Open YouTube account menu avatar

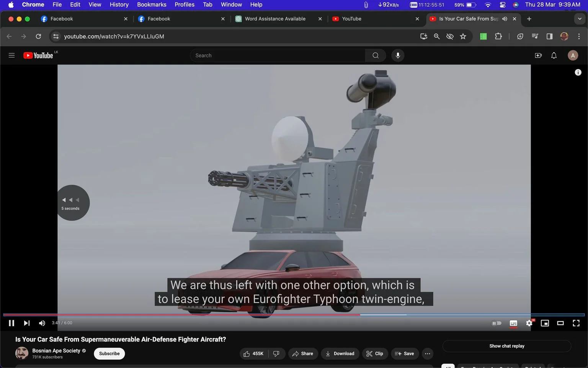click(x=573, y=56)
